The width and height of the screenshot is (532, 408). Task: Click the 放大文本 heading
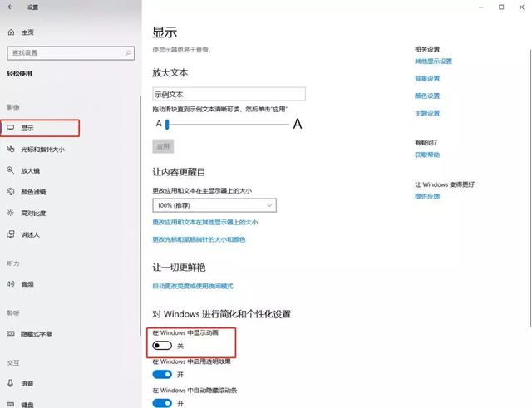170,72
